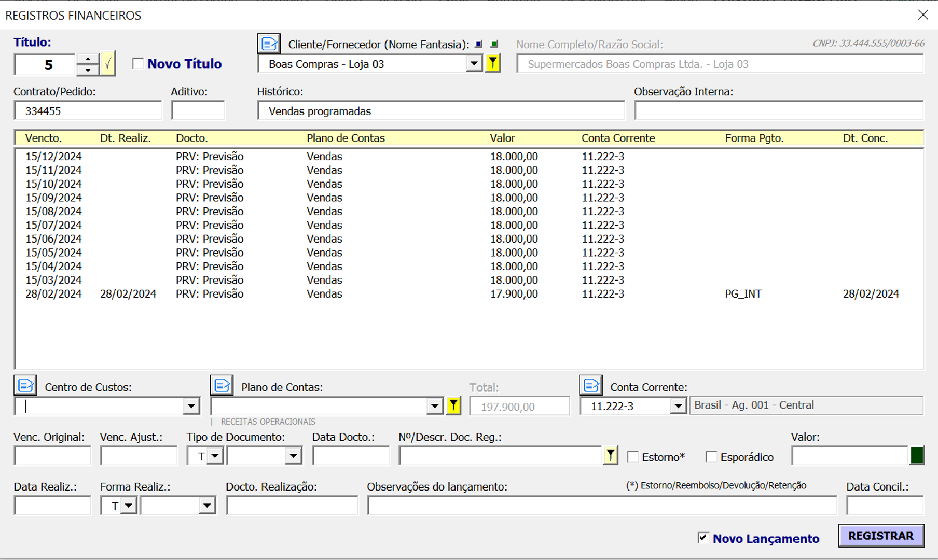Click the Venc. Ajust. input field
Image resolution: width=938 pixels, height=560 pixels.
pyautogui.click(x=139, y=456)
